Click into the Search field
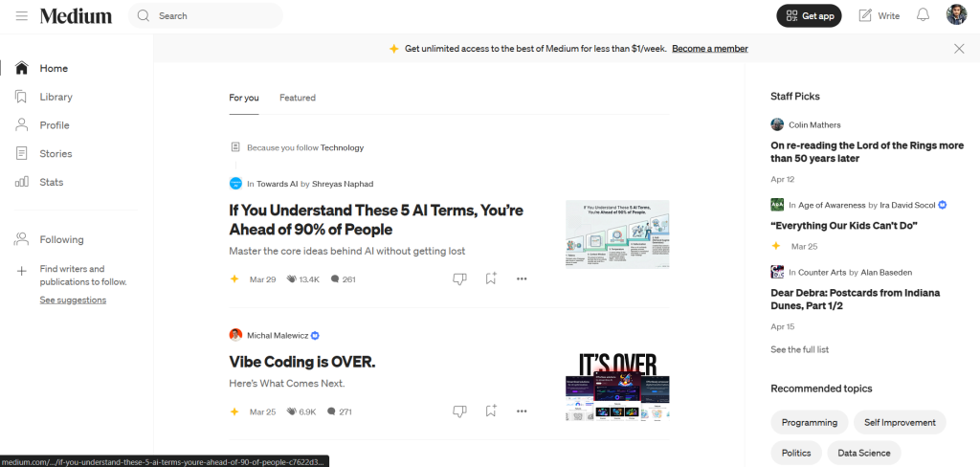The image size is (980, 467). 206,15
